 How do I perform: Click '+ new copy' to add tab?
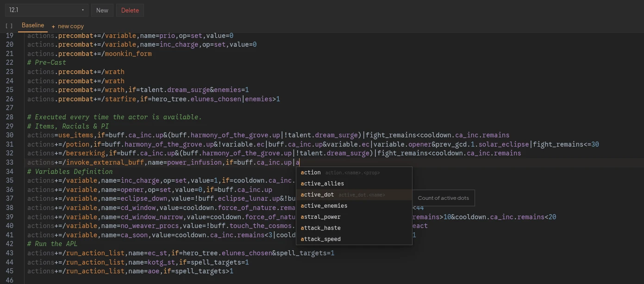point(68,26)
